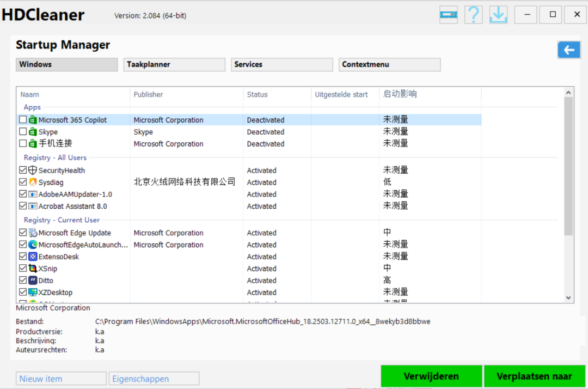Uncheck the MicrosoftEdgeAutoLaunch checkbox

tap(23, 245)
